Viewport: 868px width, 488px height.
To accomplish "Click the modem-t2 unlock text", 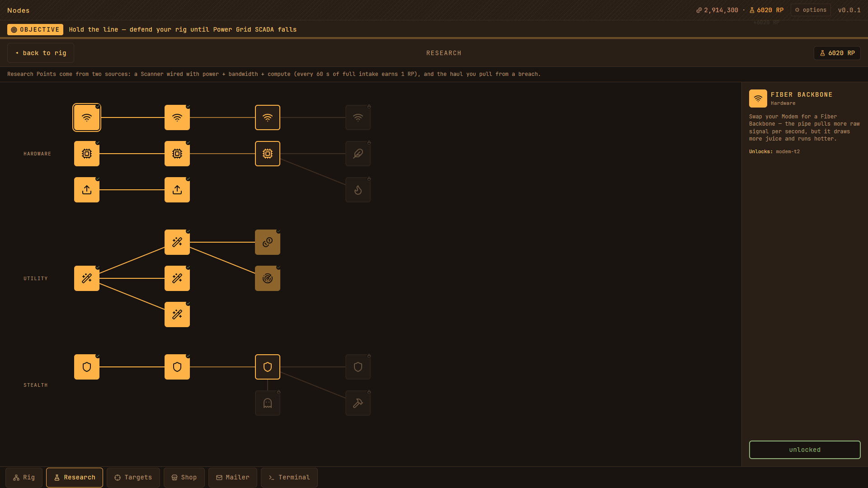I will [788, 152].
